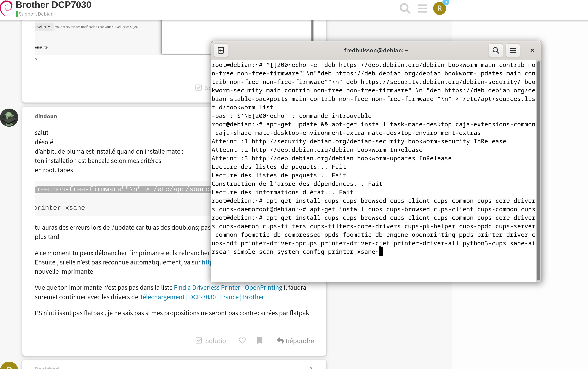Viewport: 588px width, 369px height.
Task: Open Find a Driverless Printer - OpenPrinting link
Action: (228, 288)
